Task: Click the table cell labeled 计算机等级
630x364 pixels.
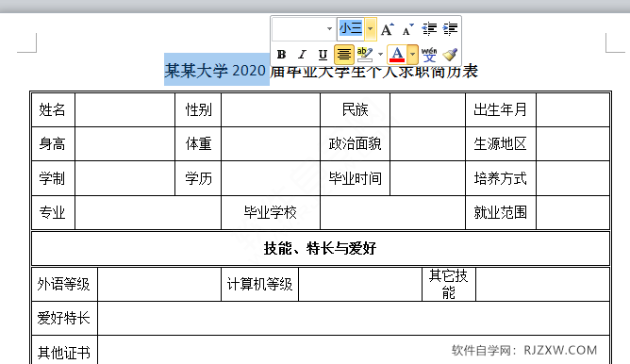Action: pyautogui.click(x=259, y=285)
